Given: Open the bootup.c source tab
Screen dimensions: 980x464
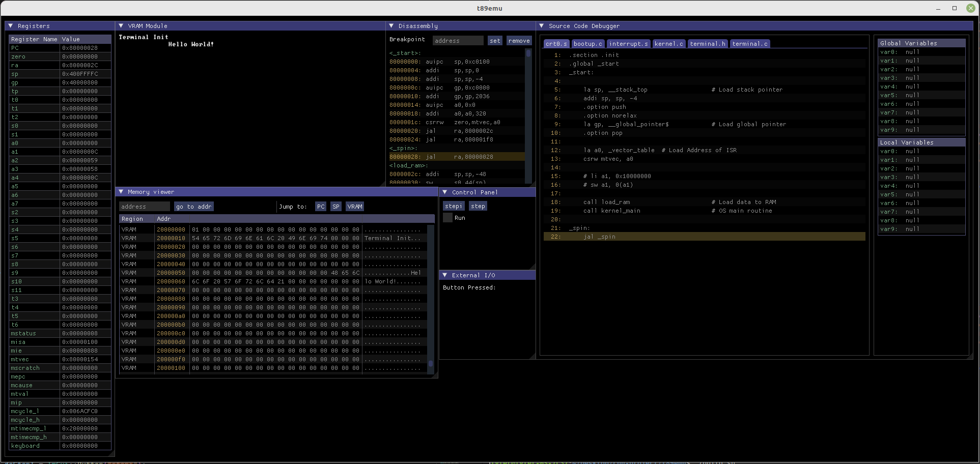Looking at the screenshot, I should (587, 44).
